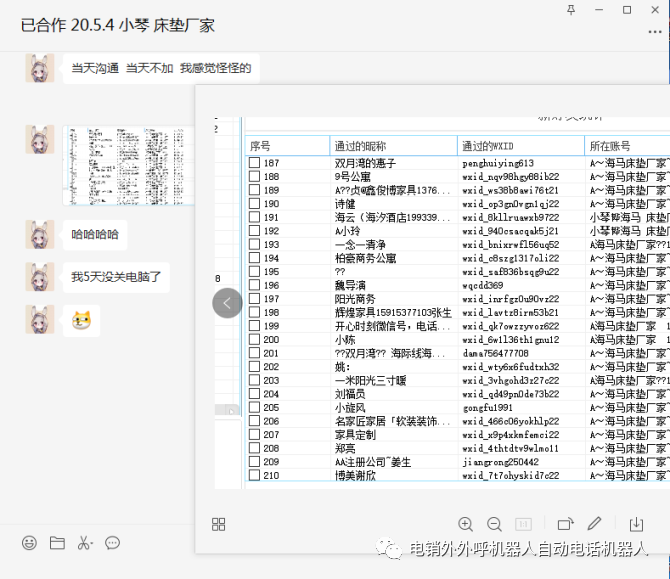Open chat history bubble icon
The height and width of the screenshot is (579, 670).
tap(112, 543)
